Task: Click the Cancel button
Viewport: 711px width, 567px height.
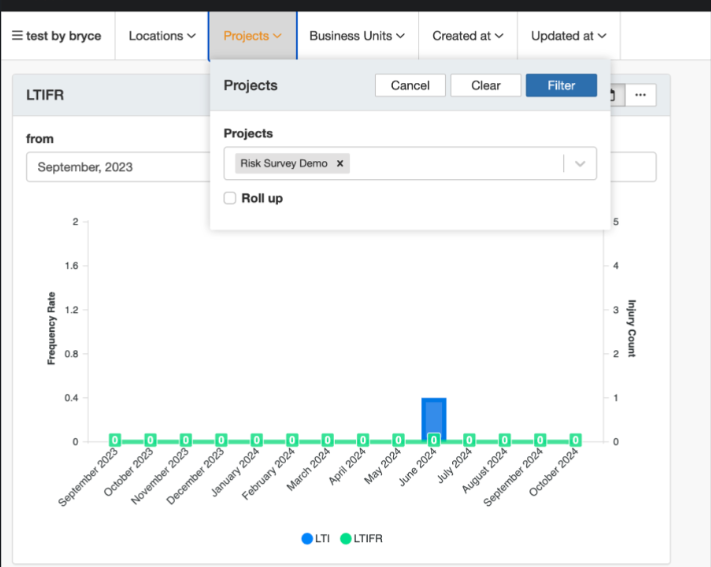Action: pyautogui.click(x=410, y=85)
